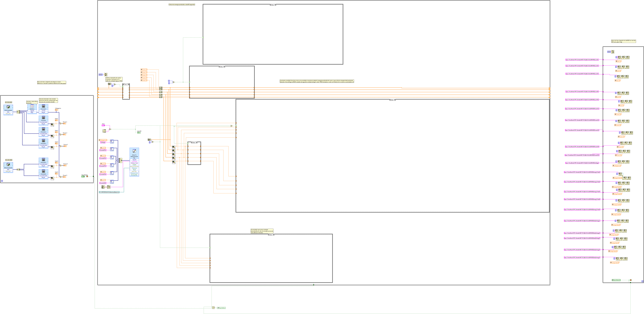Select the False case label on small structure
644x314 pixels.
click(194, 142)
